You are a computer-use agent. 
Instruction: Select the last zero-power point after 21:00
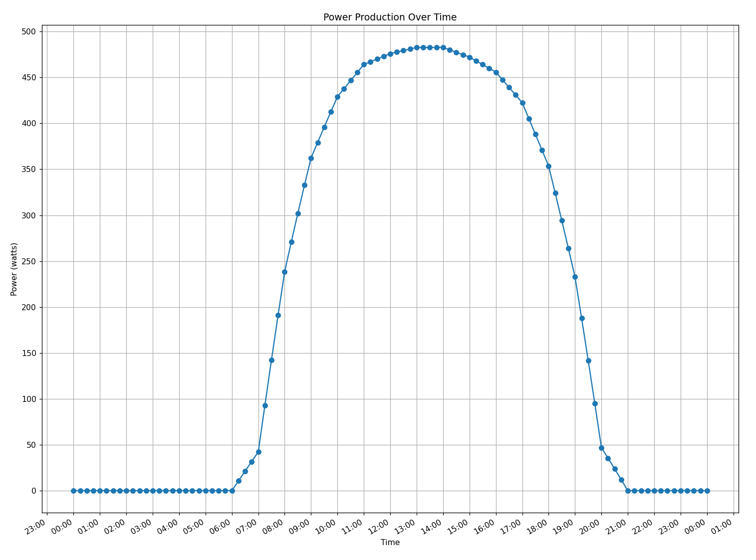click(x=706, y=491)
